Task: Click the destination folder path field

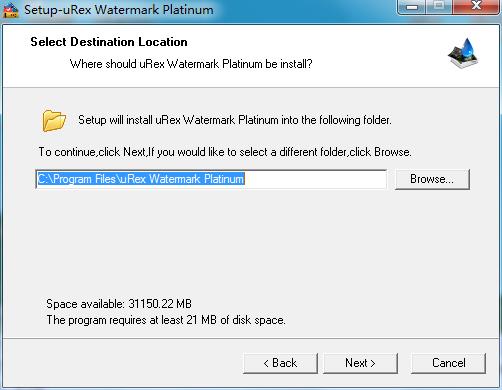Action: tap(211, 179)
